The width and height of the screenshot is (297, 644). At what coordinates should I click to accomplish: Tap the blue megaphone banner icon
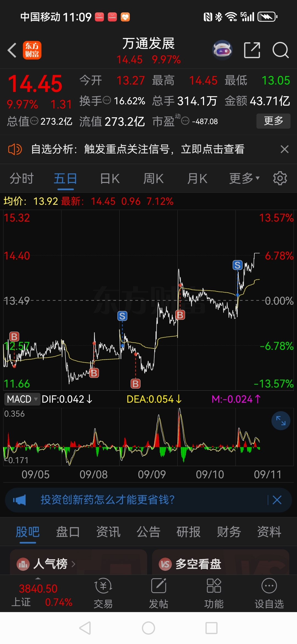click(20, 500)
